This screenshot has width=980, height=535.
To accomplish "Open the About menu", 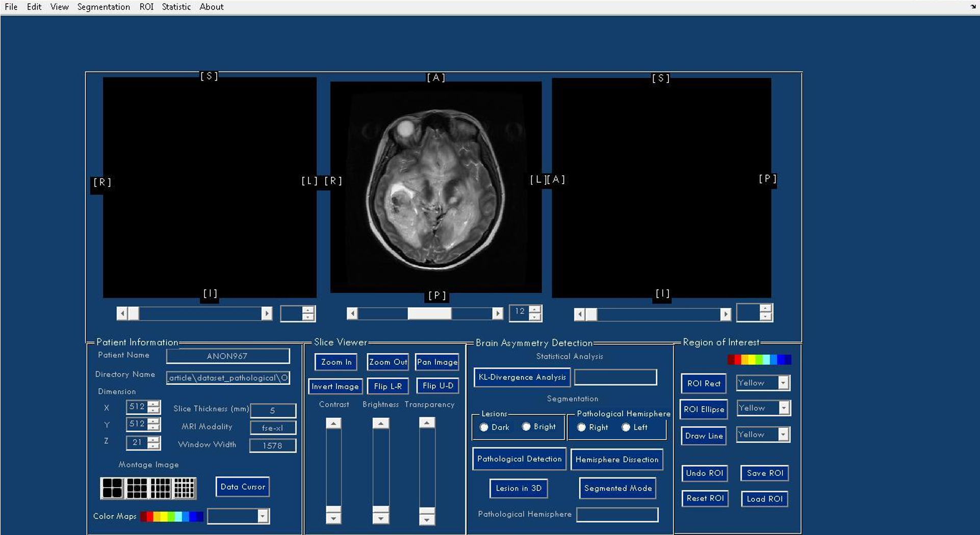I will pyautogui.click(x=212, y=7).
